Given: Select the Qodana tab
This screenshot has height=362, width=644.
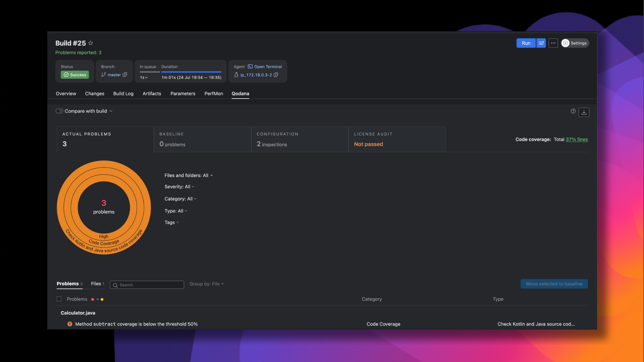Looking at the screenshot, I should coord(240,94).
